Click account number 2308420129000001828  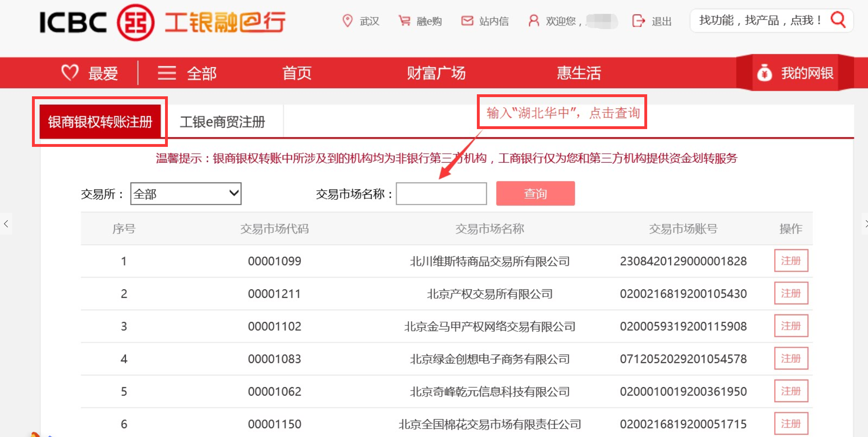click(683, 261)
